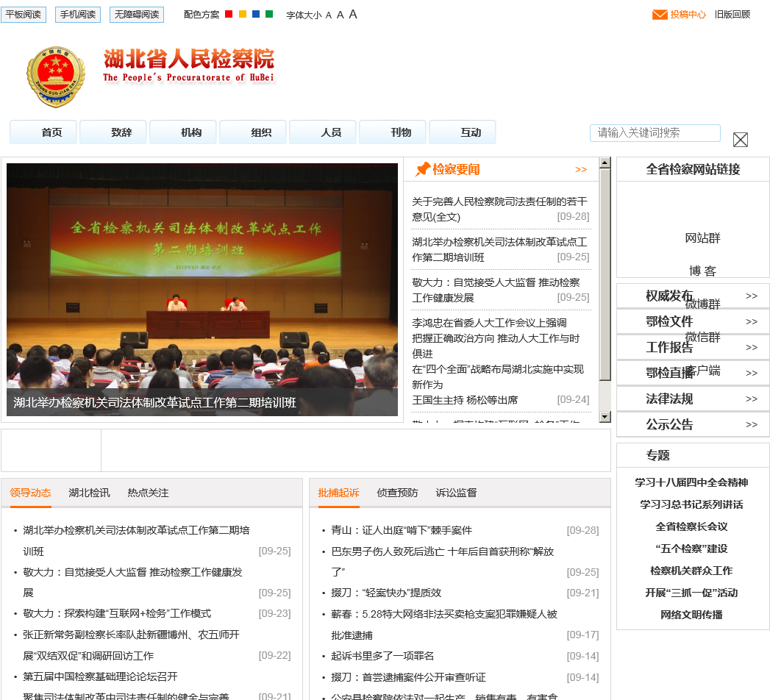Select the 热点关注 tab
Screen dimensions: 770x700
pyautogui.click(x=148, y=493)
